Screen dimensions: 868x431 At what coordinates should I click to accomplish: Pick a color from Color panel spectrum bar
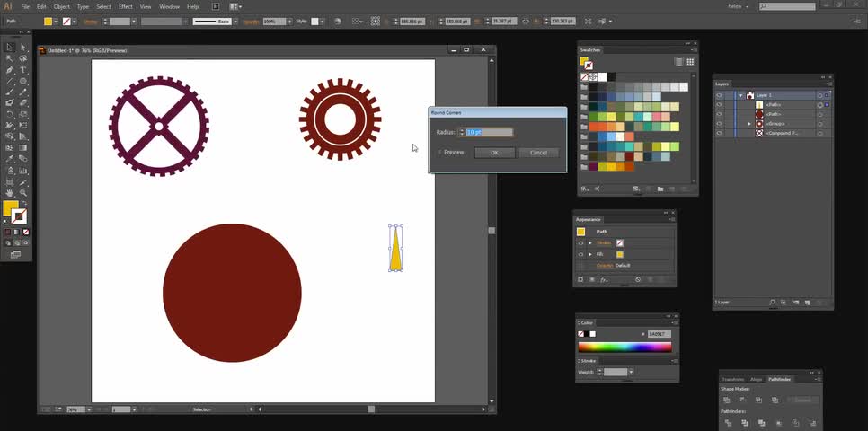tap(625, 347)
